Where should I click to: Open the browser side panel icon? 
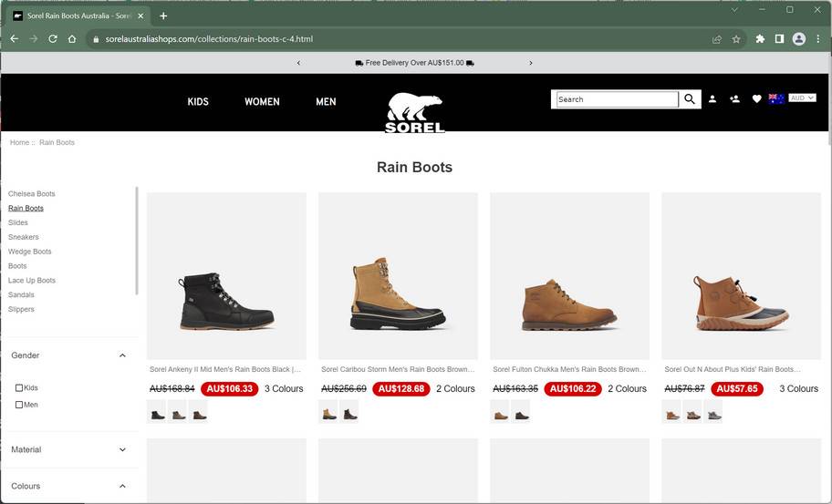779,38
